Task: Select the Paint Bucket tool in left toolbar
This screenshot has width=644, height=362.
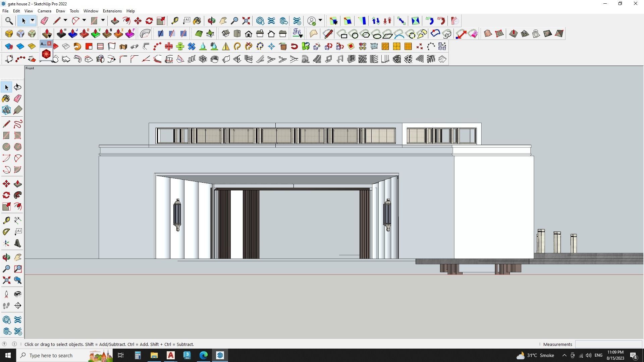Action: point(6,99)
